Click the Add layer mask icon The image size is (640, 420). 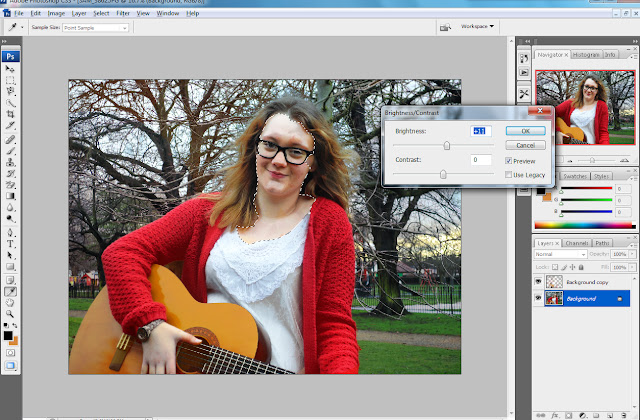click(569, 415)
